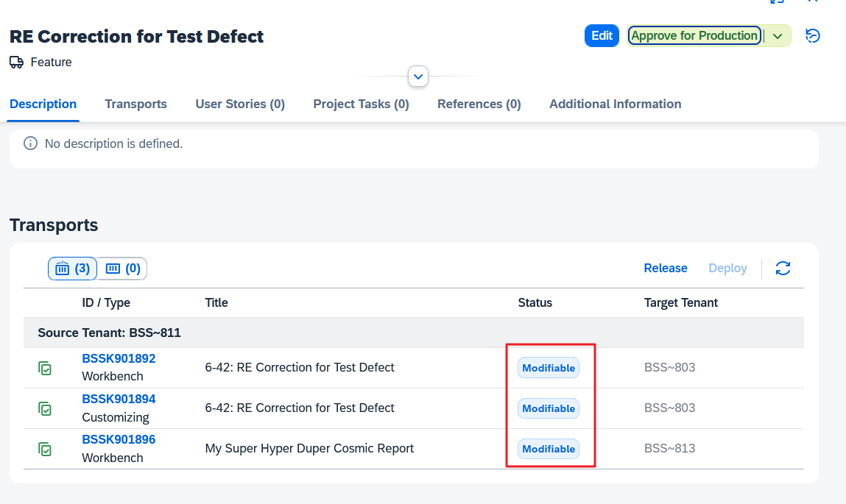Screen dimensions: 846x504
Task: Switch to the User Stories (0) tab
Action: [240, 104]
